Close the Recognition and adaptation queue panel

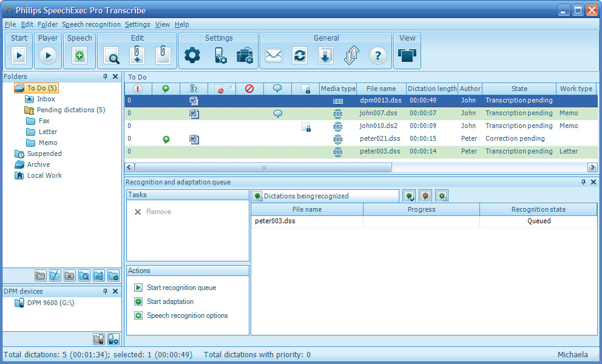[x=594, y=182]
